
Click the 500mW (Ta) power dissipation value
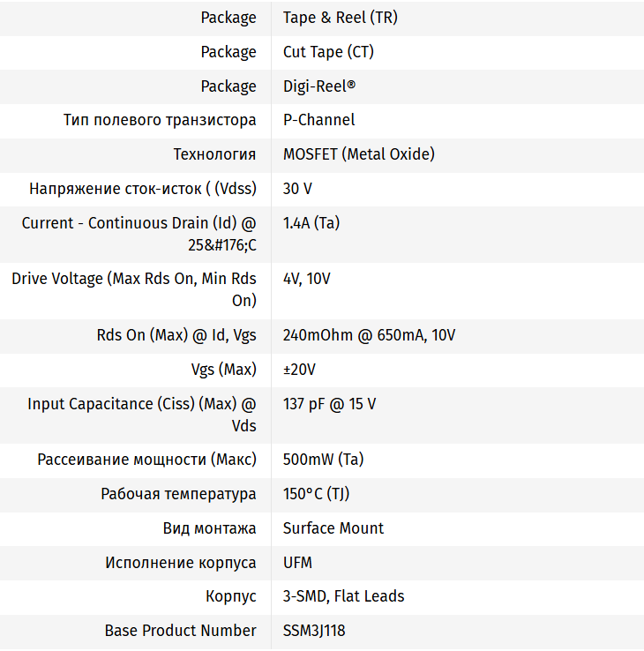[x=323, y=460]
